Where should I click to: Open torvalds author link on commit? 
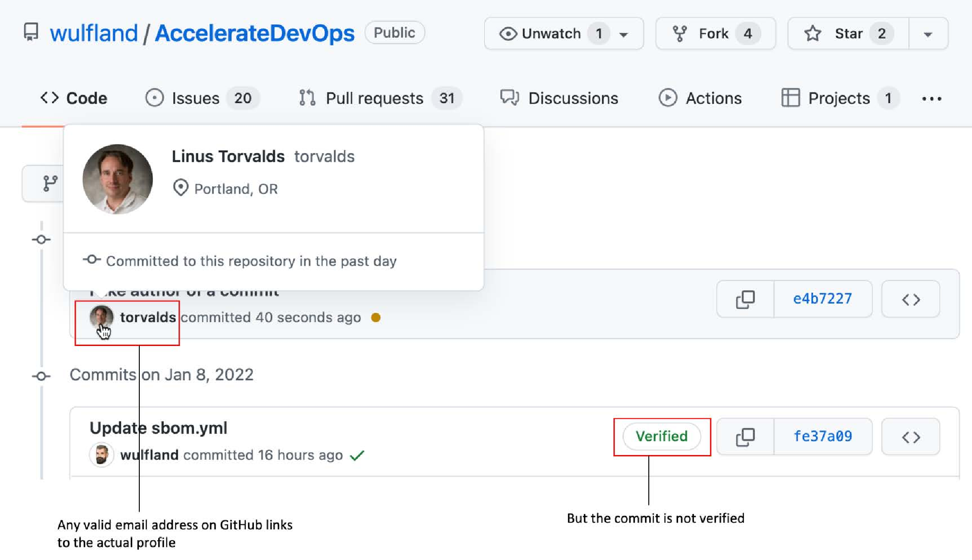pyautogui.click(x=148, y=317)
